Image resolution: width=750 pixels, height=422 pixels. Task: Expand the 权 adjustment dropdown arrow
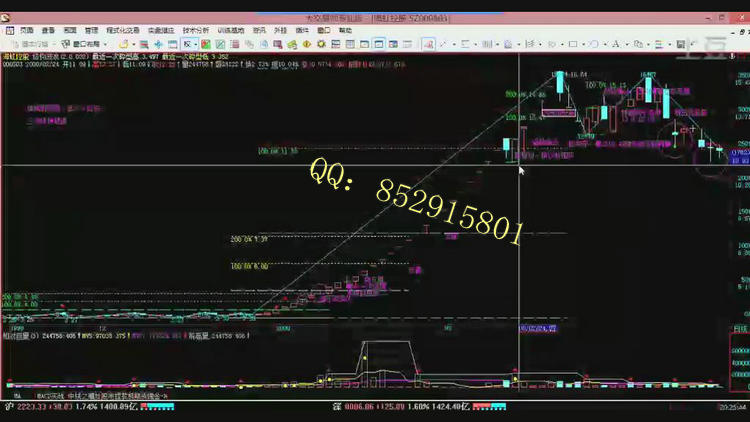[196, 44]
